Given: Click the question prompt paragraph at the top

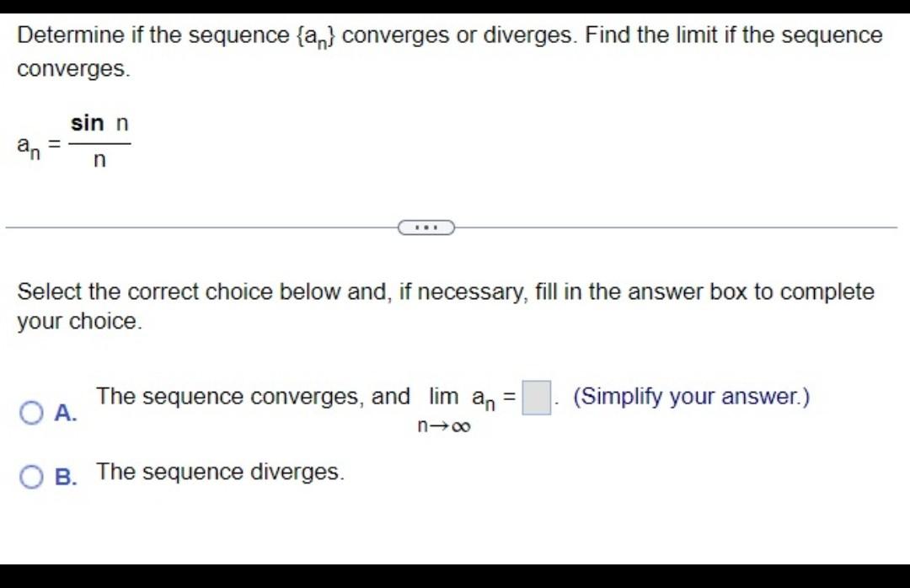Looking at the screenshot, I should [447, 51].
